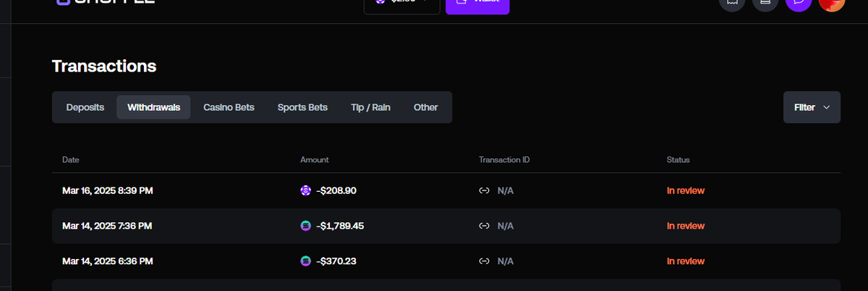Click the purple Wallet button

(x=477, y=3)
